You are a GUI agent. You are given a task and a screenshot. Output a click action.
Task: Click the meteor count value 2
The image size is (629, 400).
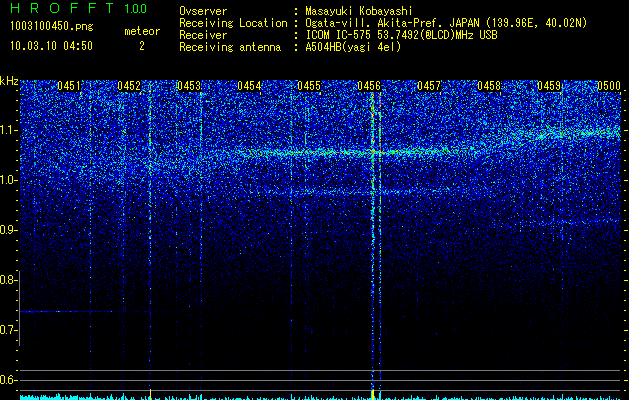142,46
